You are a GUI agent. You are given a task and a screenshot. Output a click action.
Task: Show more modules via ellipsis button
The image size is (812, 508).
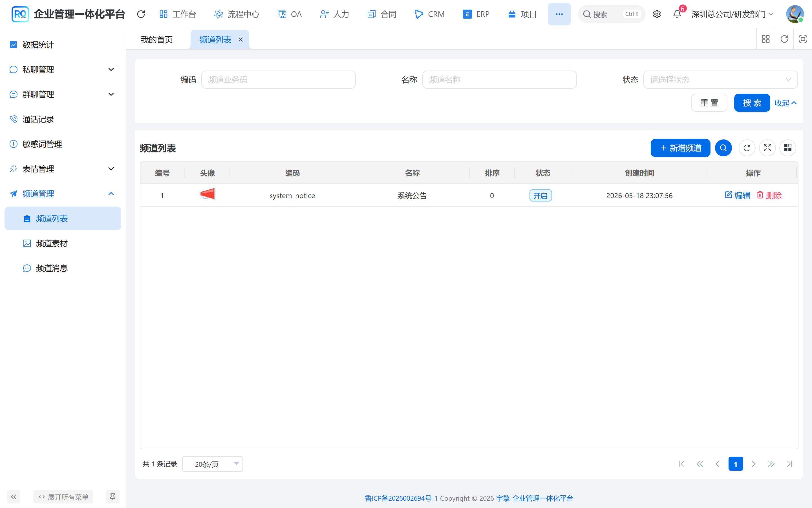(x=559, y=14)
